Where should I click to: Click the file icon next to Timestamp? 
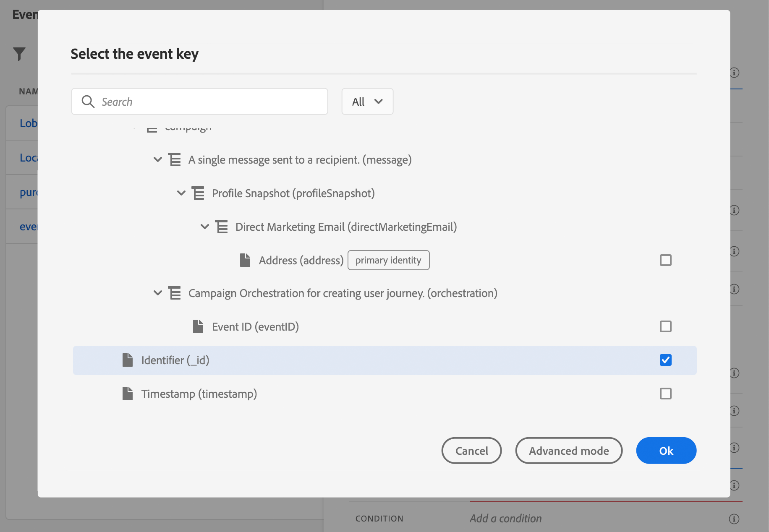[x=128, y=394]
